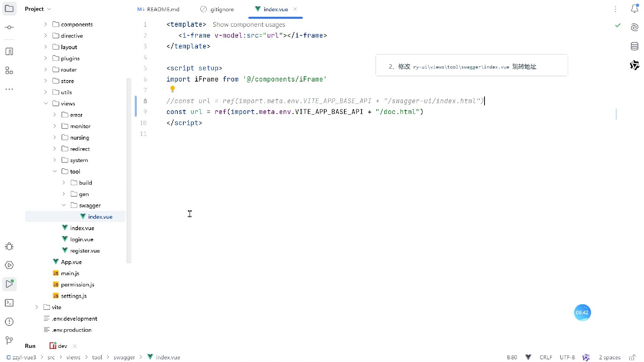Expand the gen folder

[64, 194]
